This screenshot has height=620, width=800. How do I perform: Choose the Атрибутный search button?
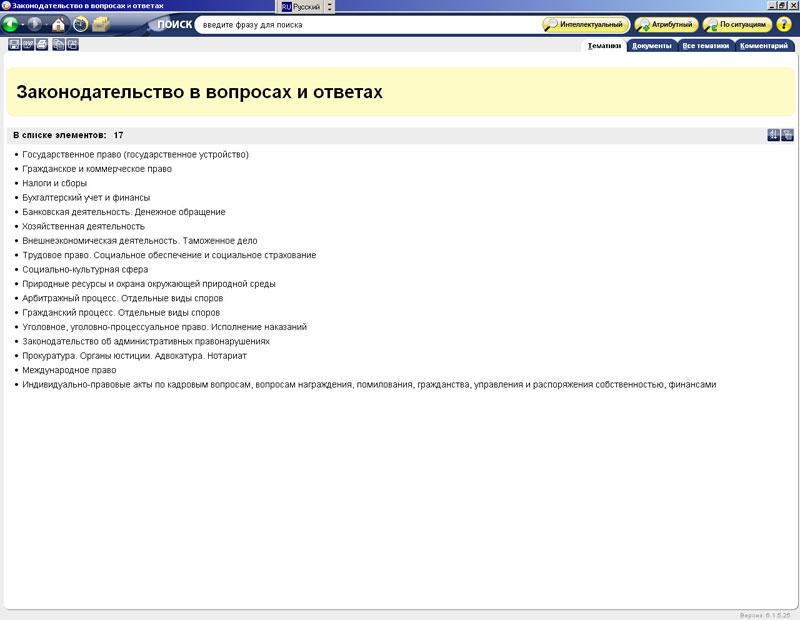(x=665, y=24)
